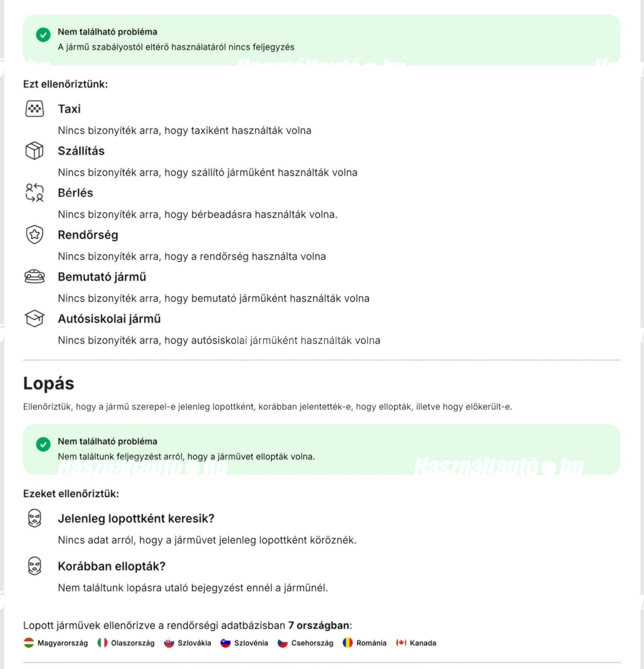Click the Csehország country label
Viewport: 644px width, 669px height.
point(312,643)
